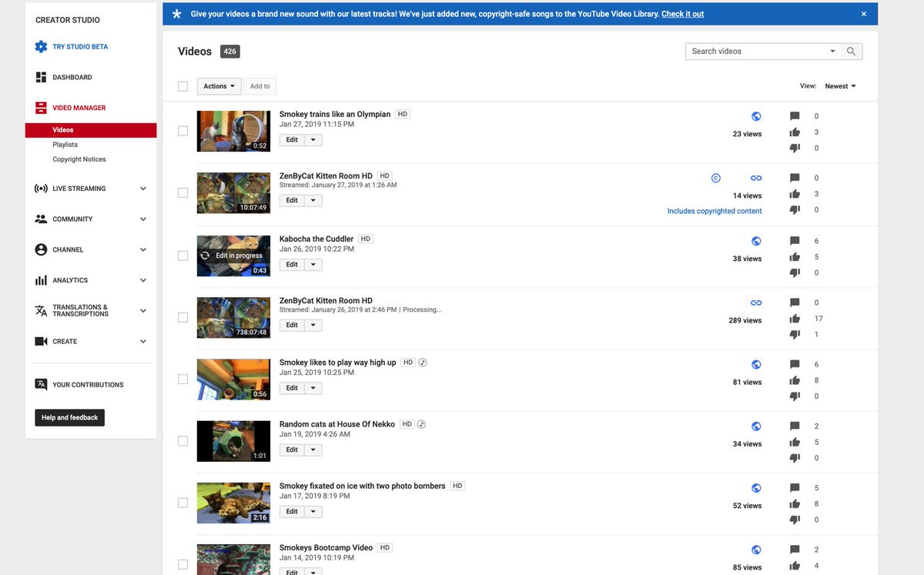This screenshot has width=924, height=575.
Task: Expand the Live Streaming section chevron
Action: 143,189
